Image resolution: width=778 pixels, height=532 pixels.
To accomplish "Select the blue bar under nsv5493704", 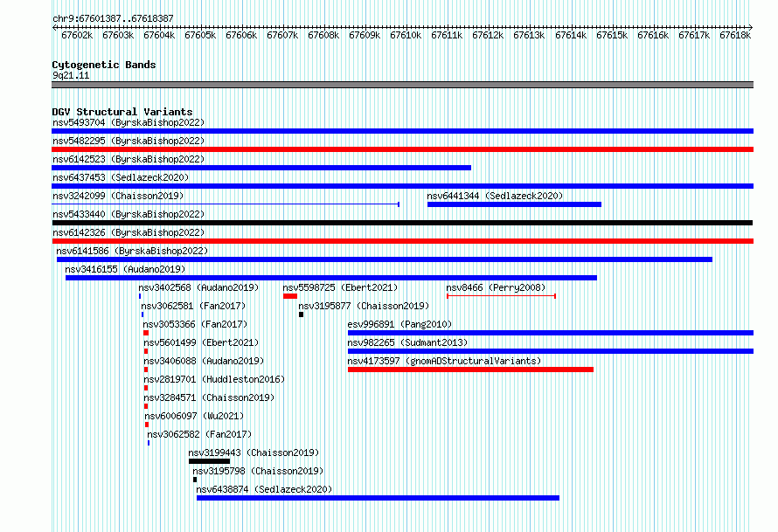I will [x=402, y=131].
